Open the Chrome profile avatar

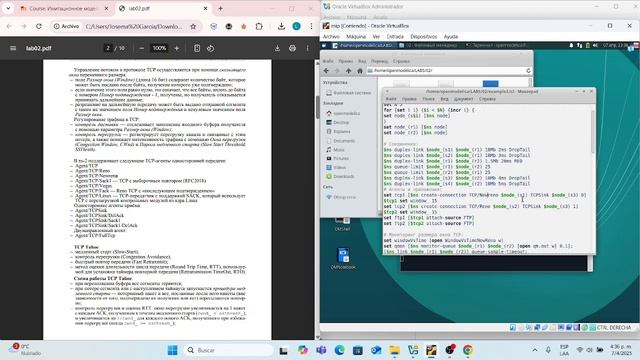(x=296, y=26)
